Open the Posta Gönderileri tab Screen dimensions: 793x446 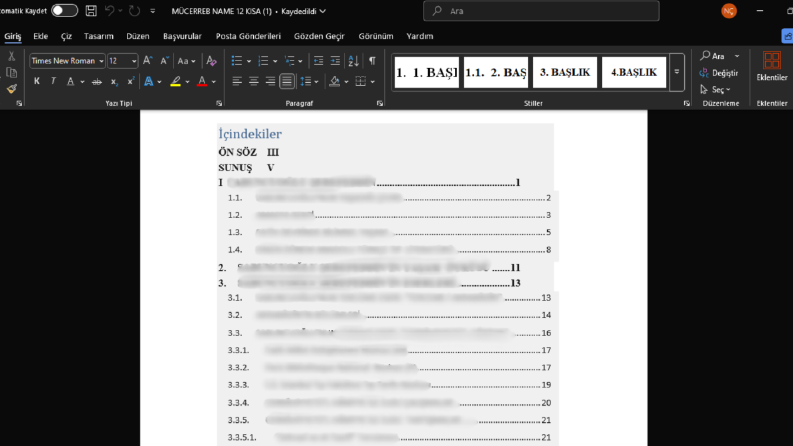click(x=248, y=36)
